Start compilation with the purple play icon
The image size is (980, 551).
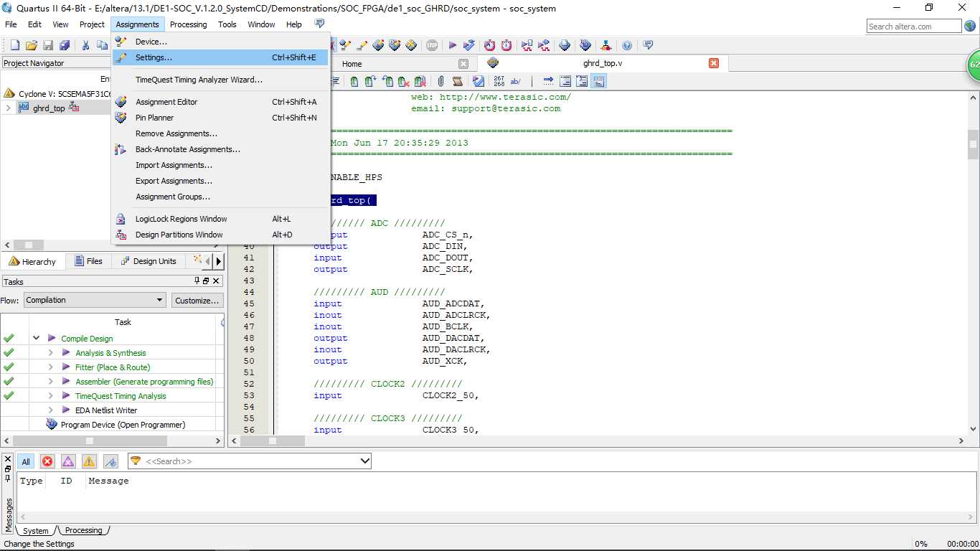[x=452, y=45]
